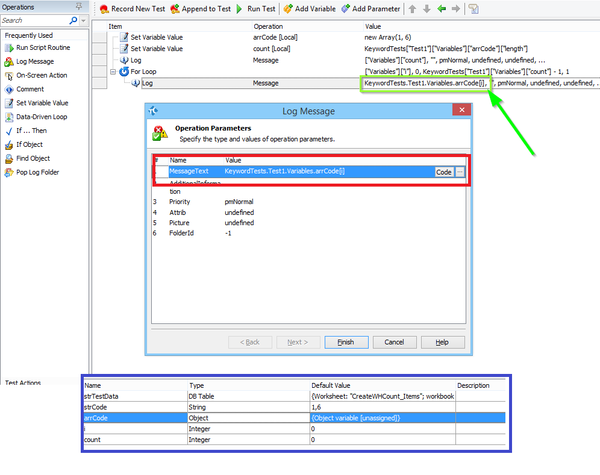Click Add Parameter in toolbar
The width and height of the screenshot is (600, 475).
(371, 9)
